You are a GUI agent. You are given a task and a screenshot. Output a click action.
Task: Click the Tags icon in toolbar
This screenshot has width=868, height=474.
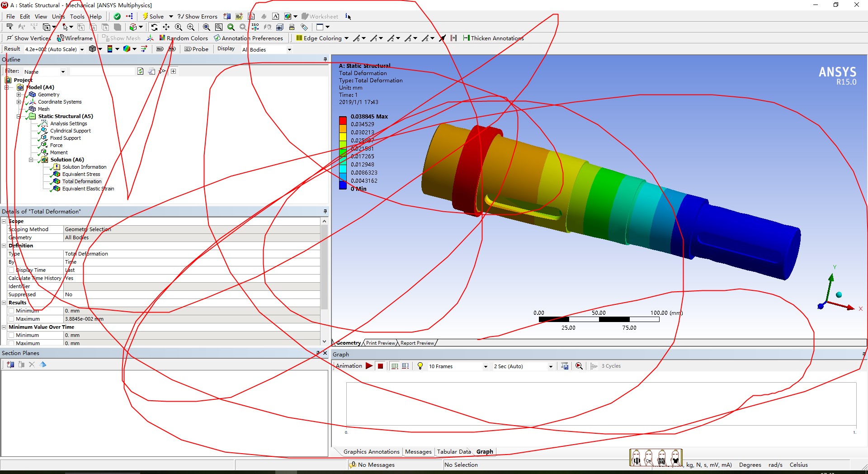tap(304, 27)
